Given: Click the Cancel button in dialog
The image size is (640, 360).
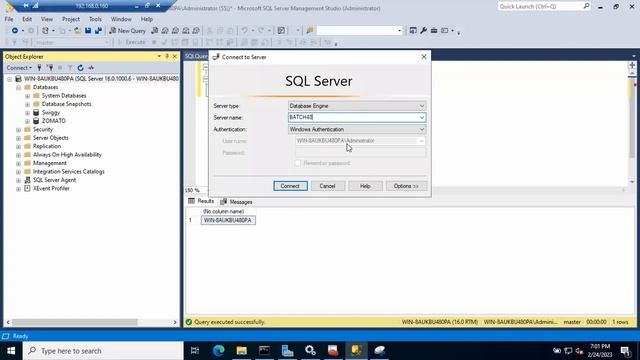Looking at the screenshot, I should click(327, 186).
